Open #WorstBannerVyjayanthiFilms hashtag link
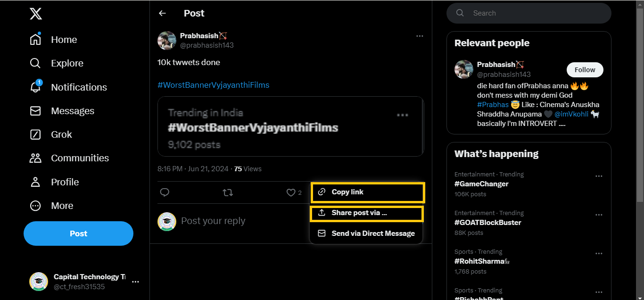The image size is (644, 300). (x=214, y=85)
